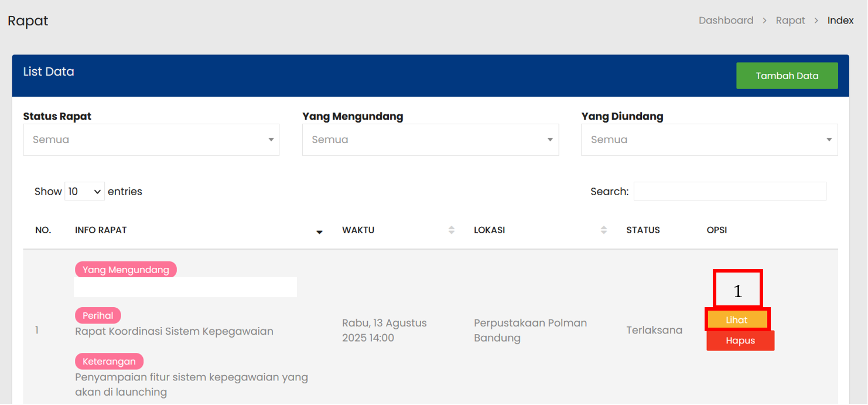Click the STATUS column header
The height and width of the screenshot is (405, 868).
click(x=643, y=230)
